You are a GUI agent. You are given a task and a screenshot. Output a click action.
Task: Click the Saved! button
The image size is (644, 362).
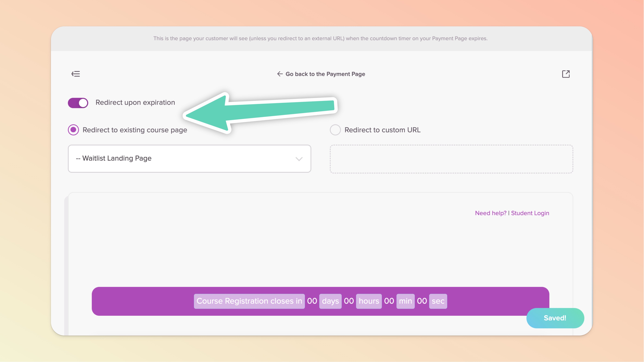pos(555,318)
